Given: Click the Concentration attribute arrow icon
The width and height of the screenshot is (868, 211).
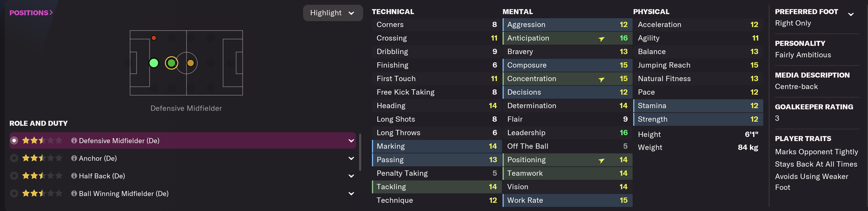Looking at the screenshot, I should click(x=601, y=79).
